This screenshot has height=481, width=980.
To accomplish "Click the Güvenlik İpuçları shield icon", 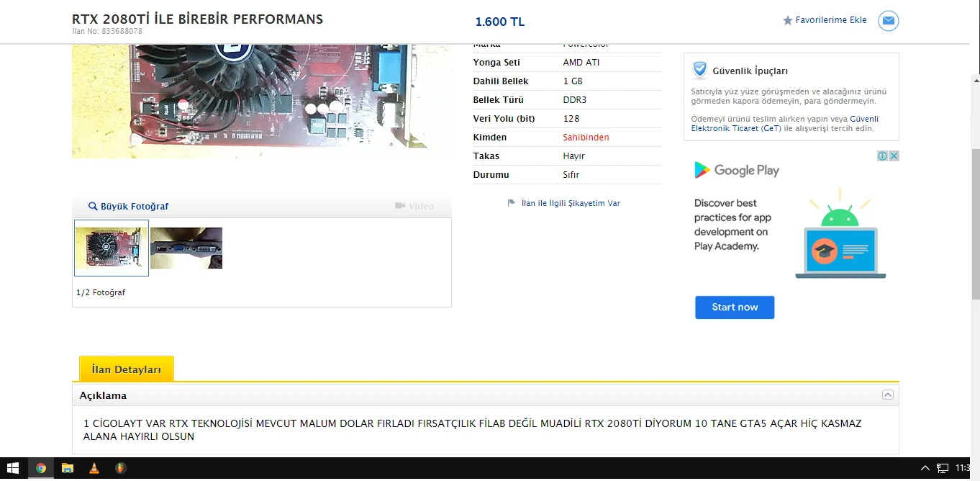I will pyautogui.click(x=699, y=70).
